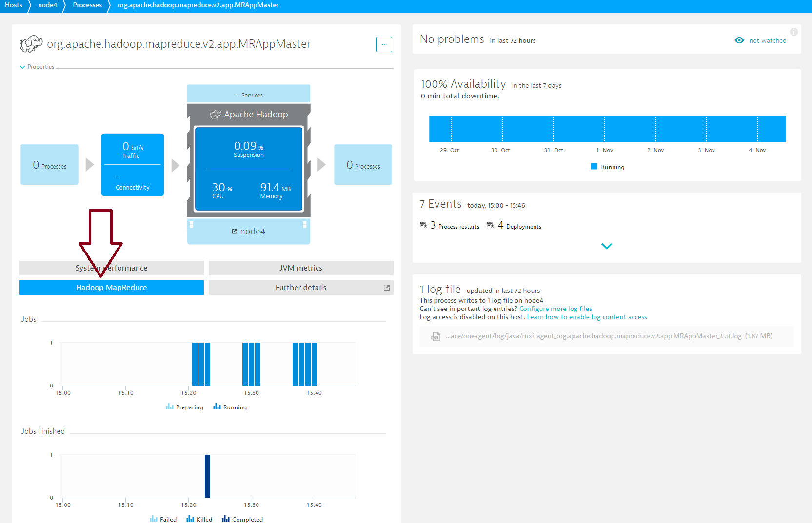This screenshot has height=523, width=812.
Task: Click the Deployments event icon
Action: pyautogui.click(x=490, y=225)
